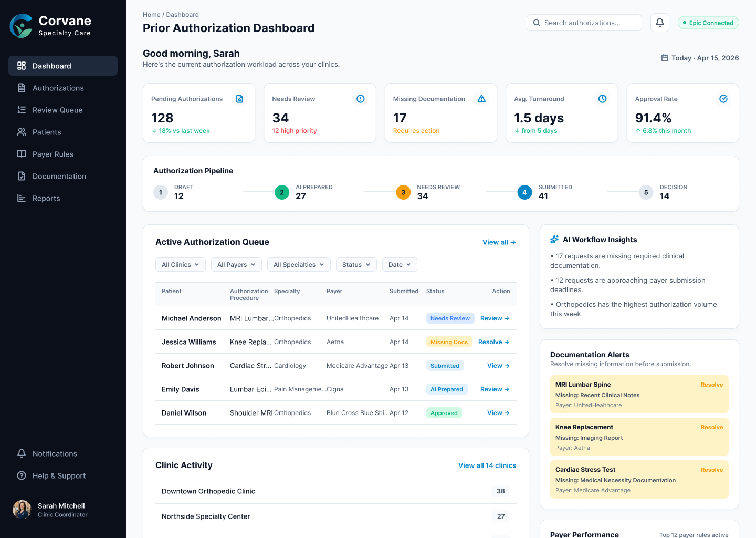Click the Missing Documentation warning triangle icon
Viewport: 756px width, 538px height.
(481, 99)
